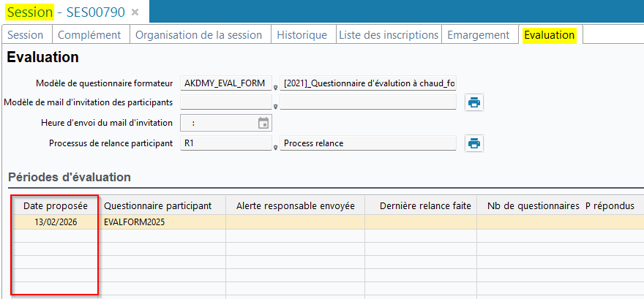The image size is (644, 299).
Task: Click the print icon beside the invitation mail model
Action: [474, 102]
